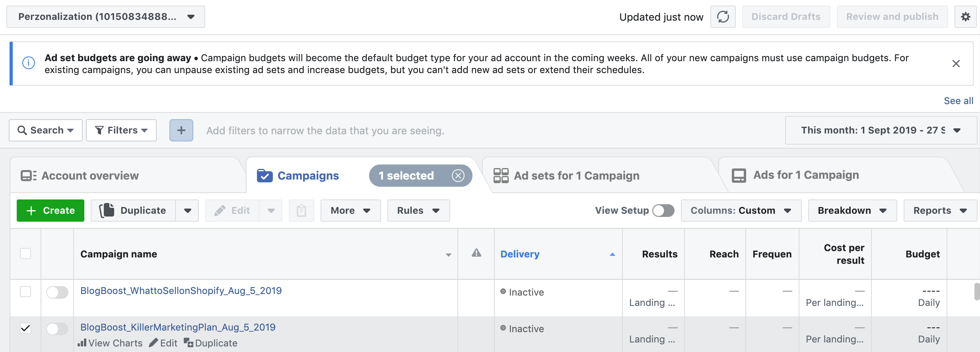Click the warning triangle column header
The height and width of the screenshot is (352, 980).
476,253
